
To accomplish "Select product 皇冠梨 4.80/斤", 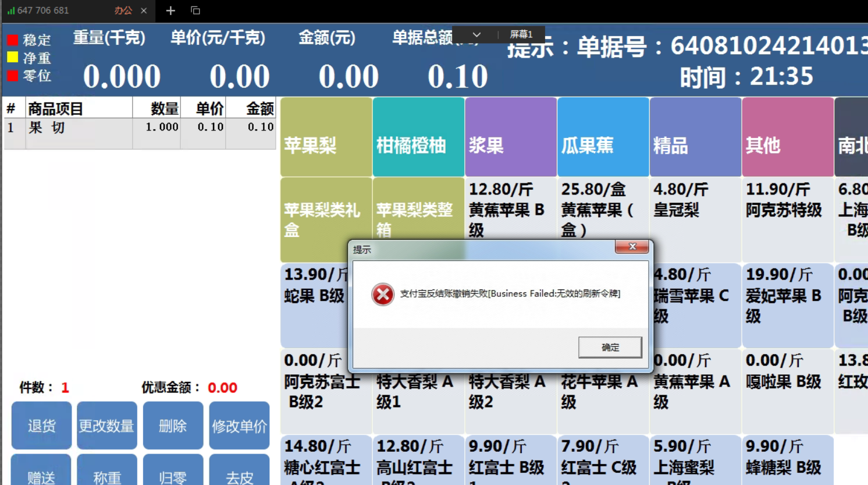I will [695, 220].
